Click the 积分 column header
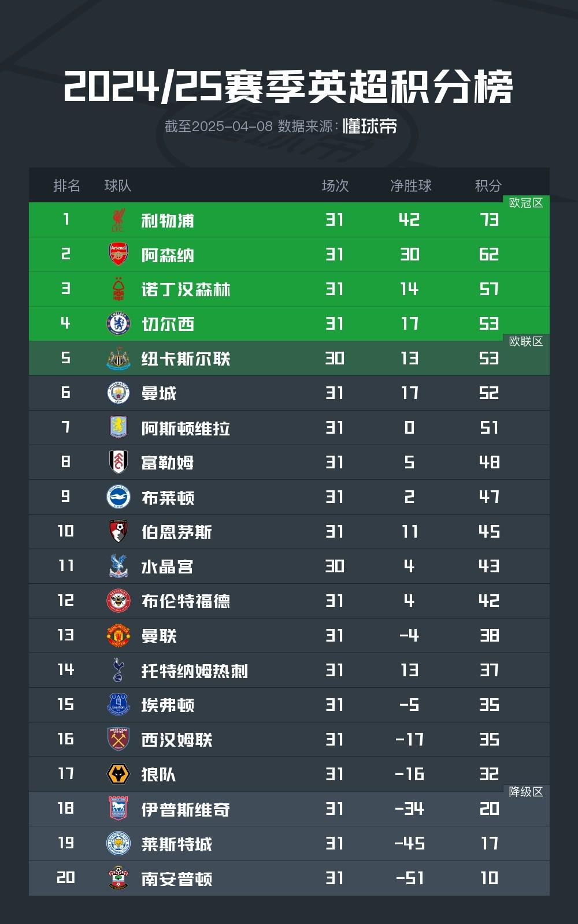 tap(488, 185)
